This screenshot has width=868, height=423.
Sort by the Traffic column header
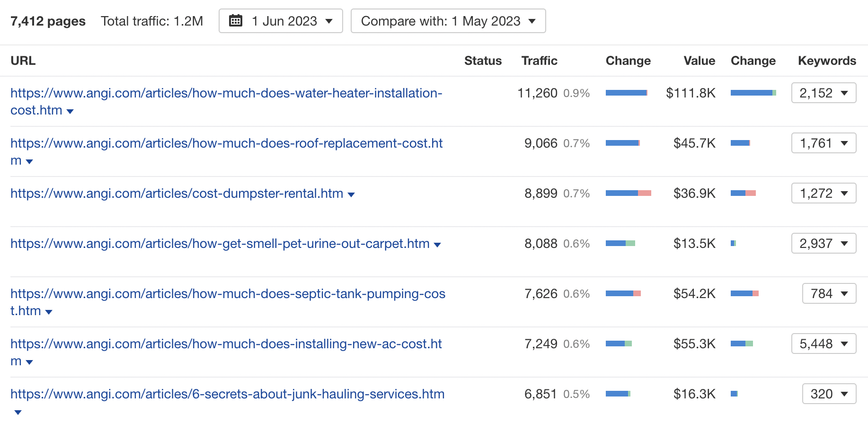tap(539, 61)
